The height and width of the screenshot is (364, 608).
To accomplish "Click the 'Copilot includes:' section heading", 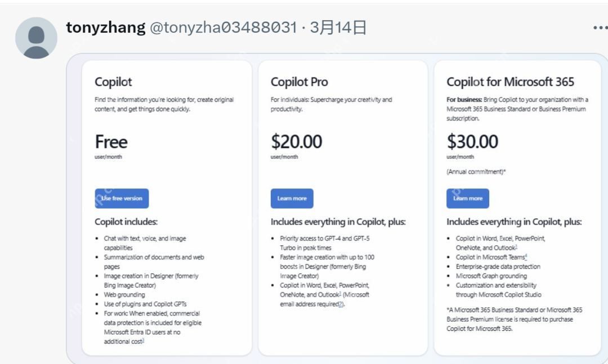I will click(126, 222).
